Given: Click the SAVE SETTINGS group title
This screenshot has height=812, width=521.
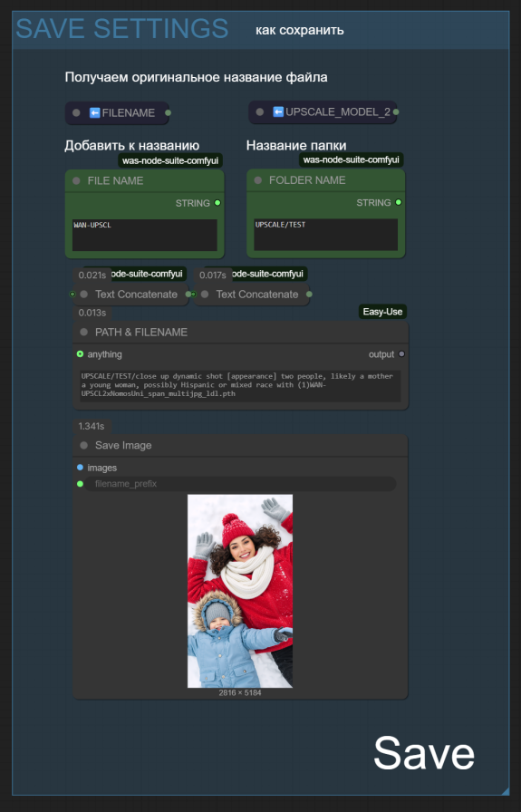Looking at the screenshot, I should pos(122,28).
